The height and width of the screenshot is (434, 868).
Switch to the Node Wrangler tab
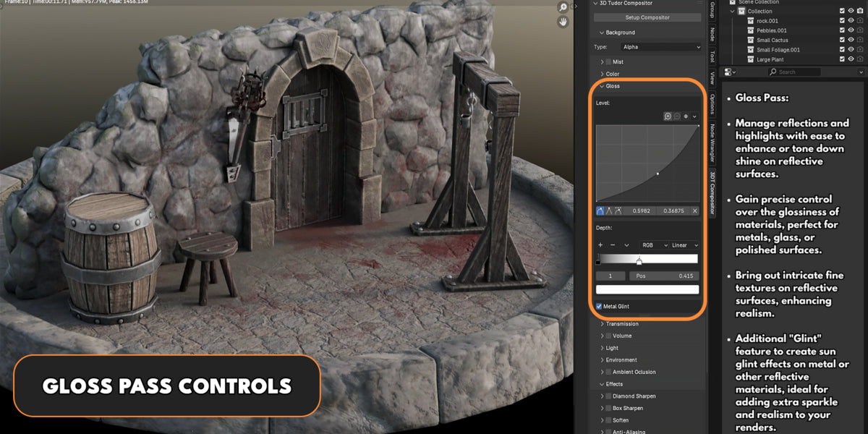point(712,144)
